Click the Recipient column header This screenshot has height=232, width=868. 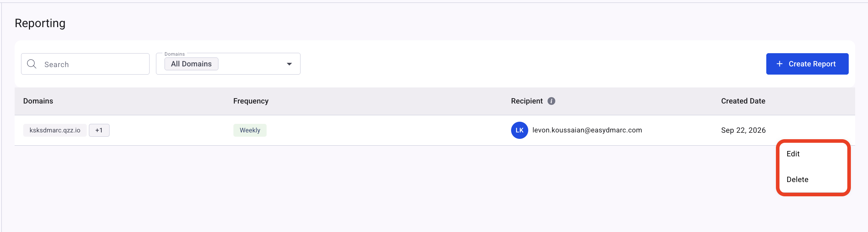click(x=527, y=101)
